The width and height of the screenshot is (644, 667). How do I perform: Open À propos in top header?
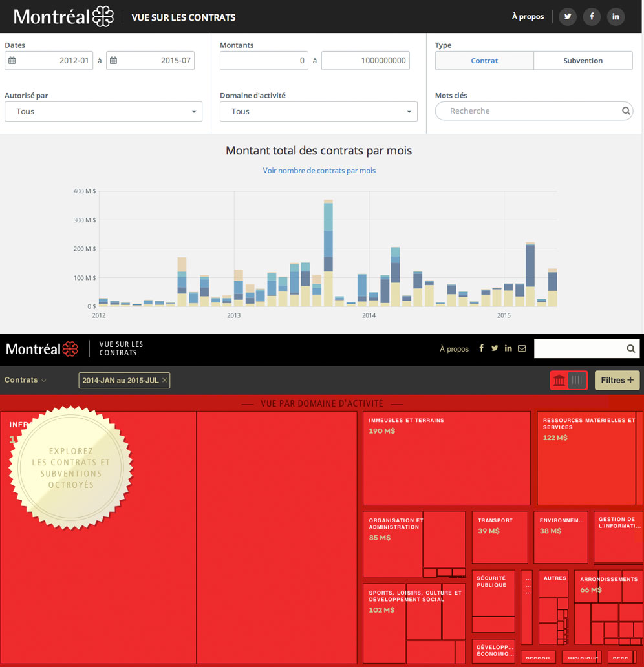tap(528, 17)
